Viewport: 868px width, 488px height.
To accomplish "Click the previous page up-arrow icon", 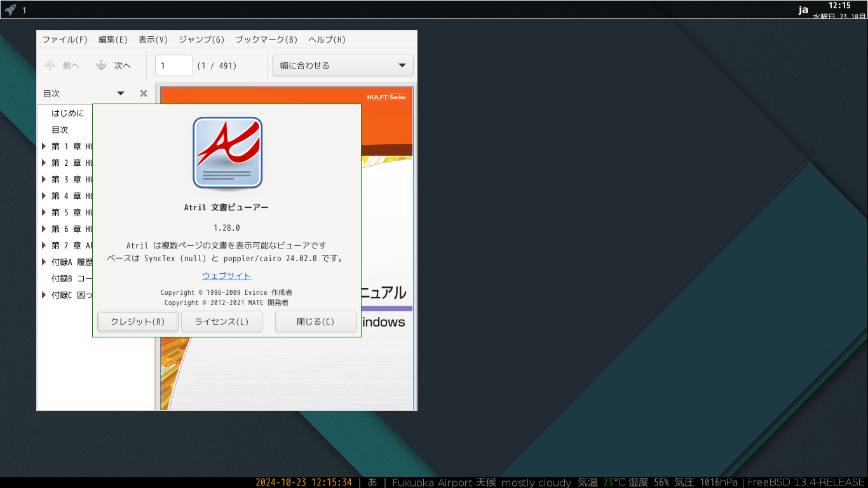I will tap(50, 65).
